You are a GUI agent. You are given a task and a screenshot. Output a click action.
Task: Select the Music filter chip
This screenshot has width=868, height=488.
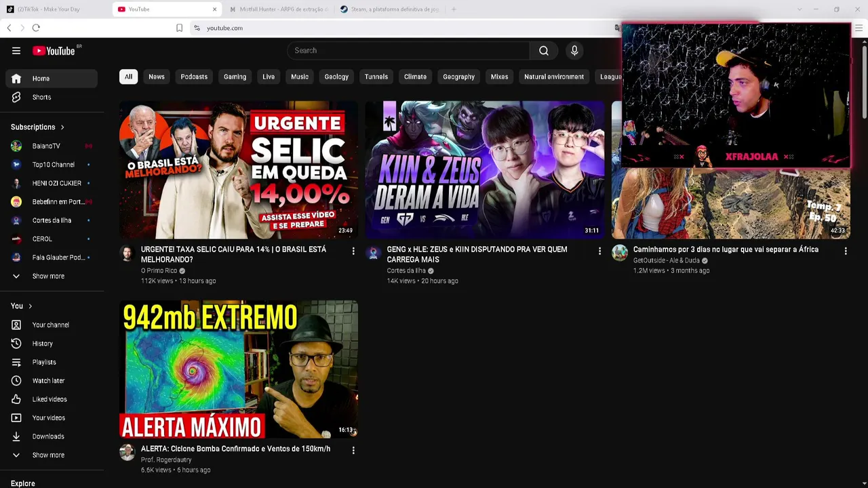click(300, 77)
